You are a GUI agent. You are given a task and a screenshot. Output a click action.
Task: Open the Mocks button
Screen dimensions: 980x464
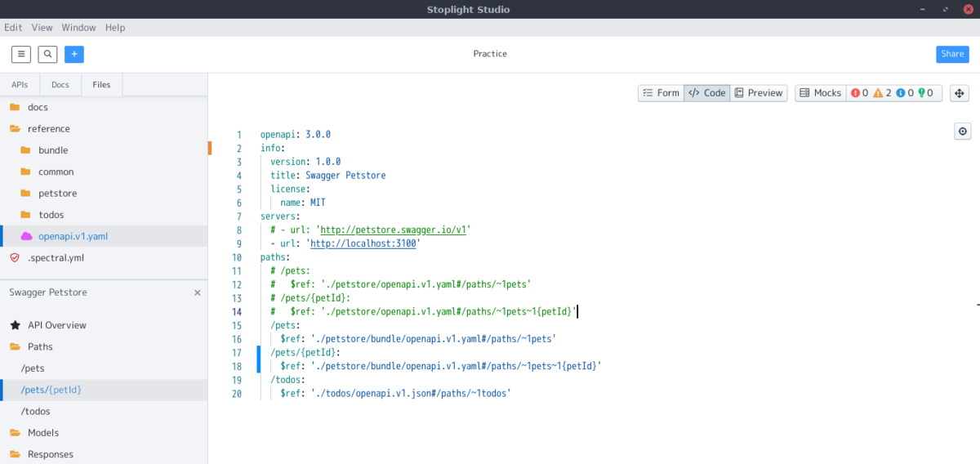click(820, 93)
